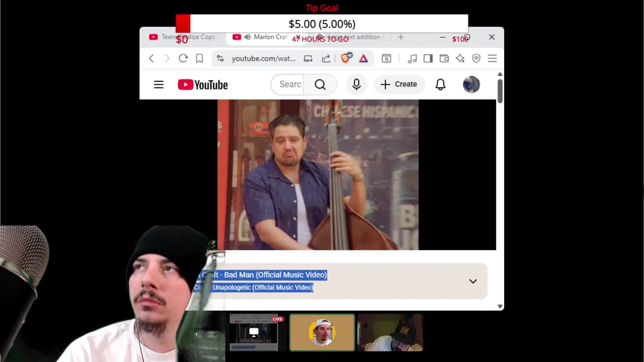Viewport: 644px width, 362px height.
Task: Start voice search with microphone icon
Action: pyautogui.click(x=356, y=84)
